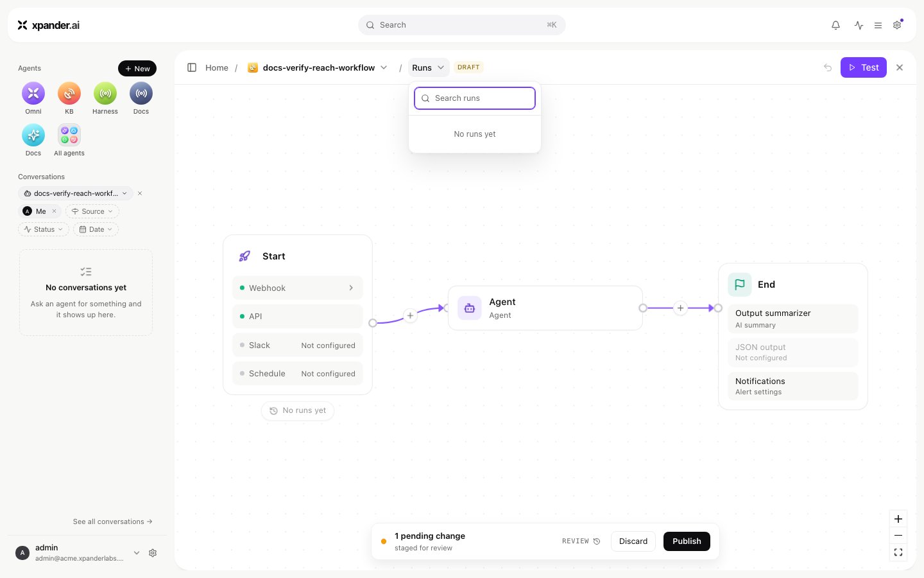Click the Agent node output connector
The image size is (924, 578).
coord(643,308)
